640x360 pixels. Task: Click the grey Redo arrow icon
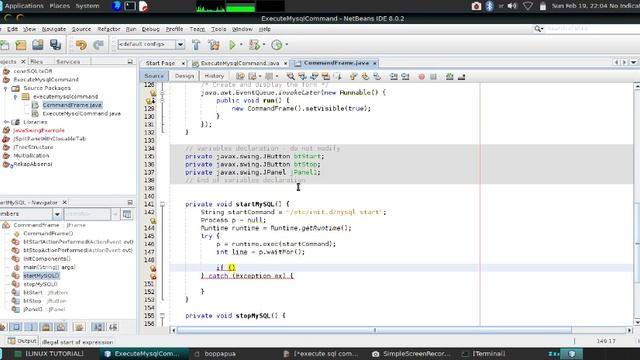98,45
